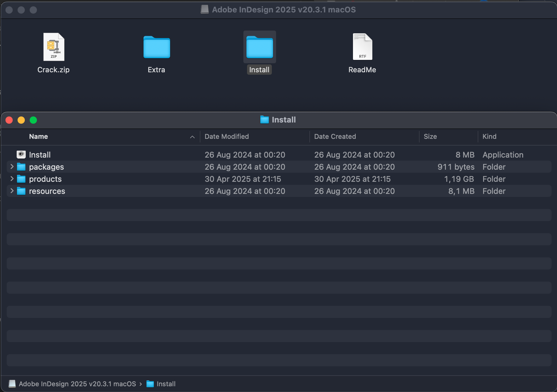Select the resources row name

pyautogui.click(x=47, y=191)
